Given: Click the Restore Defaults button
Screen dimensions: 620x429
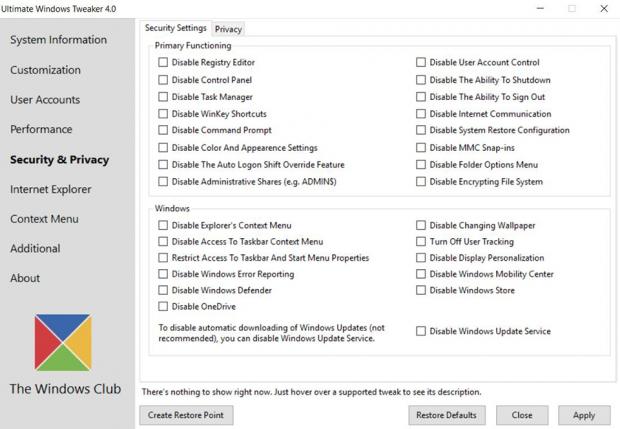Looking at the screenshot, I should [447, 415].
